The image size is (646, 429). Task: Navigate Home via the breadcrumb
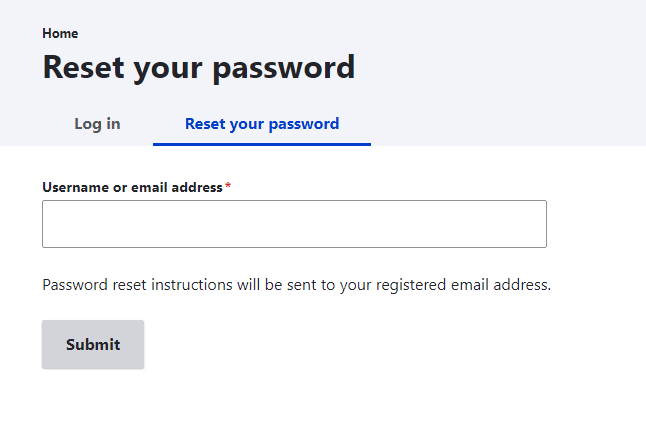pos(60,34)
